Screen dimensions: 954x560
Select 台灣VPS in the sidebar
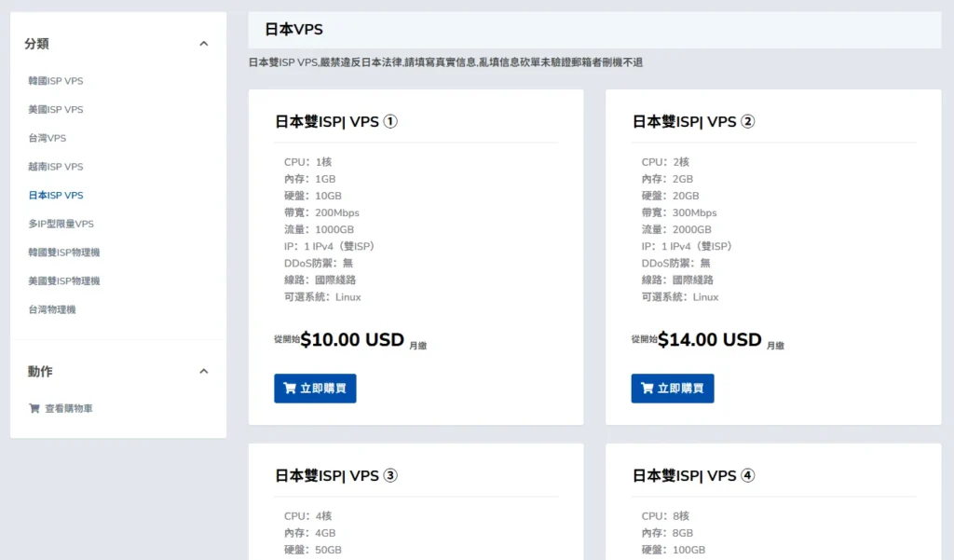click(48, 138)
